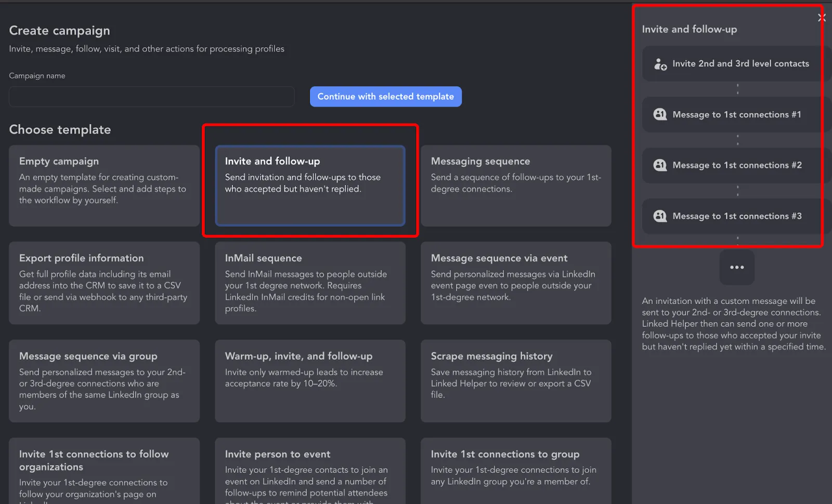Expand remaining steps with three-dots button
The image size is (832, 504).
click(x=737, y=267)
